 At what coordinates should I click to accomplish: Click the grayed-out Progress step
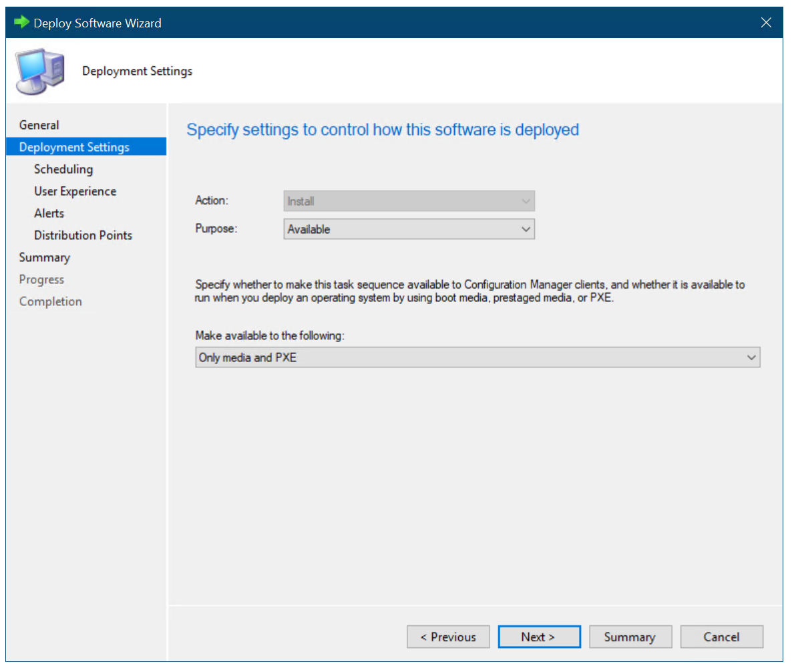[x=41, y=279]
